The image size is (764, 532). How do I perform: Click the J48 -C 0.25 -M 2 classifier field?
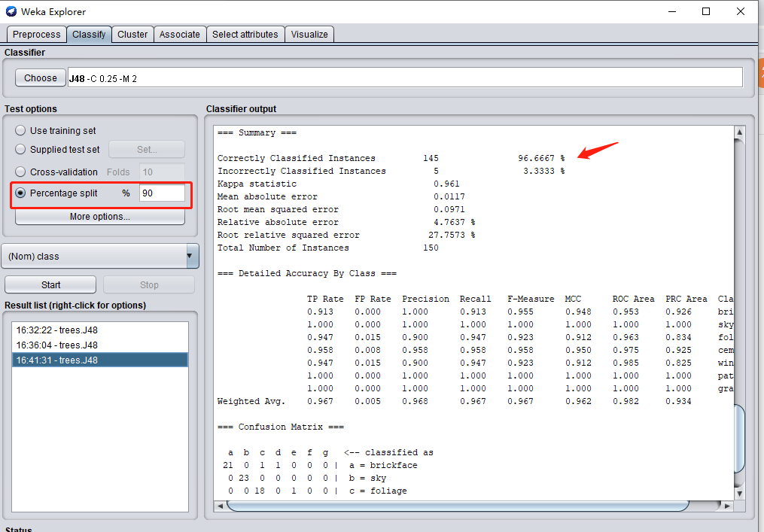pyautogui.click(x=405, y=78)
